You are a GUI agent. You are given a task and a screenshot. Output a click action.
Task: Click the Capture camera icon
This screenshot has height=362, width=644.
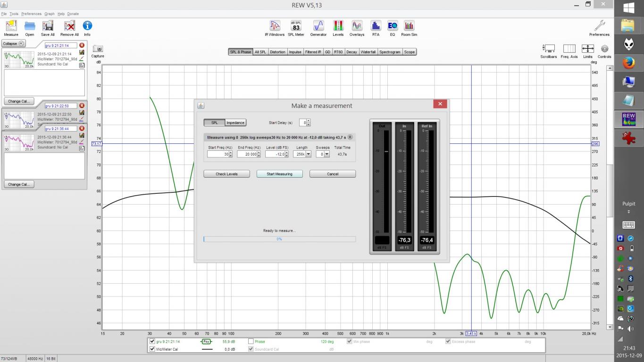pyautogui.click(x=98, y=49)
